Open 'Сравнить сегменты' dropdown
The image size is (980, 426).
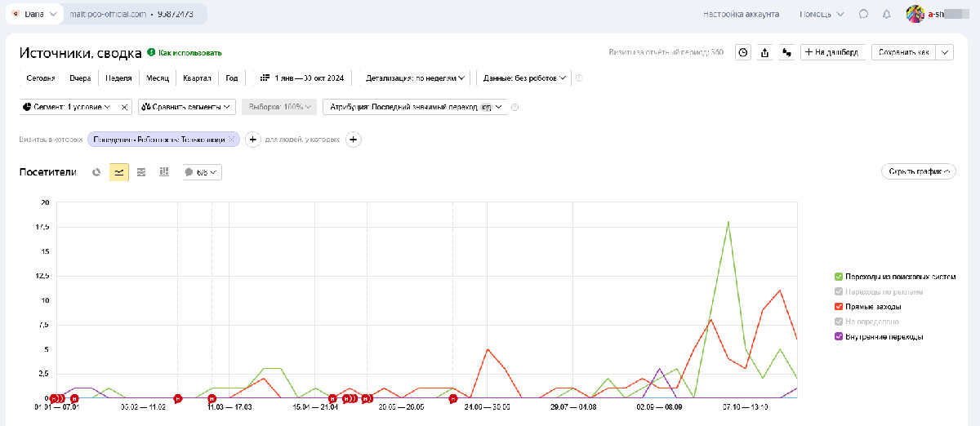tap(187, 107)
